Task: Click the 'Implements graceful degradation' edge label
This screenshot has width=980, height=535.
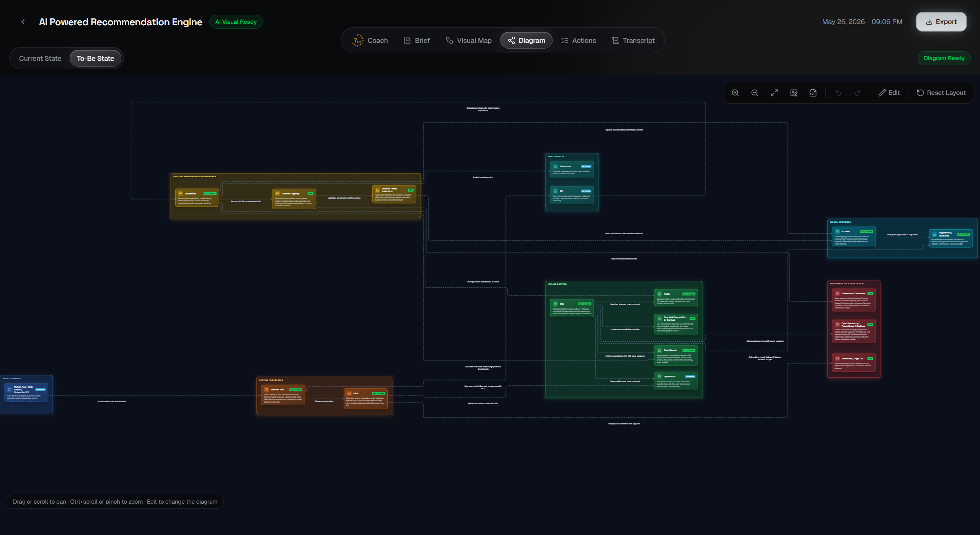Action: [x=625, y=329]
